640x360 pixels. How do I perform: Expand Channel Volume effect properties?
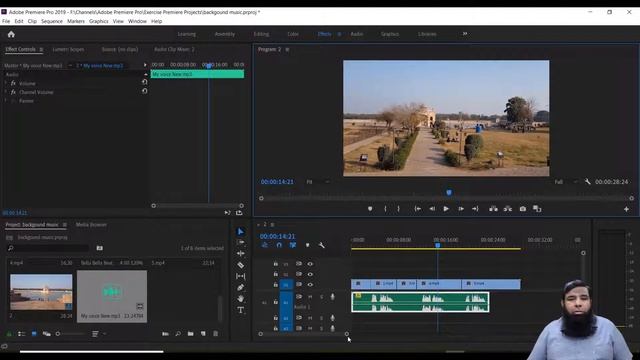[x=6, y=92]
